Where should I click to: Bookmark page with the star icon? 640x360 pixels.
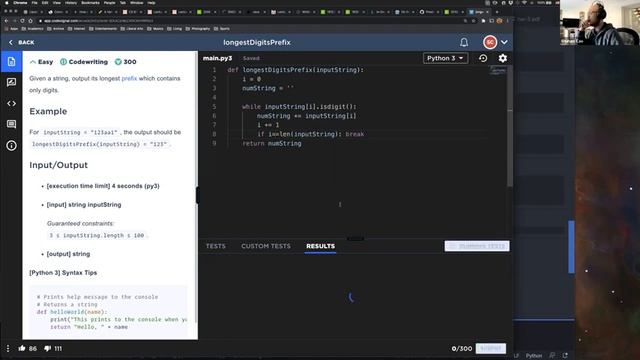tap(474, 20)
